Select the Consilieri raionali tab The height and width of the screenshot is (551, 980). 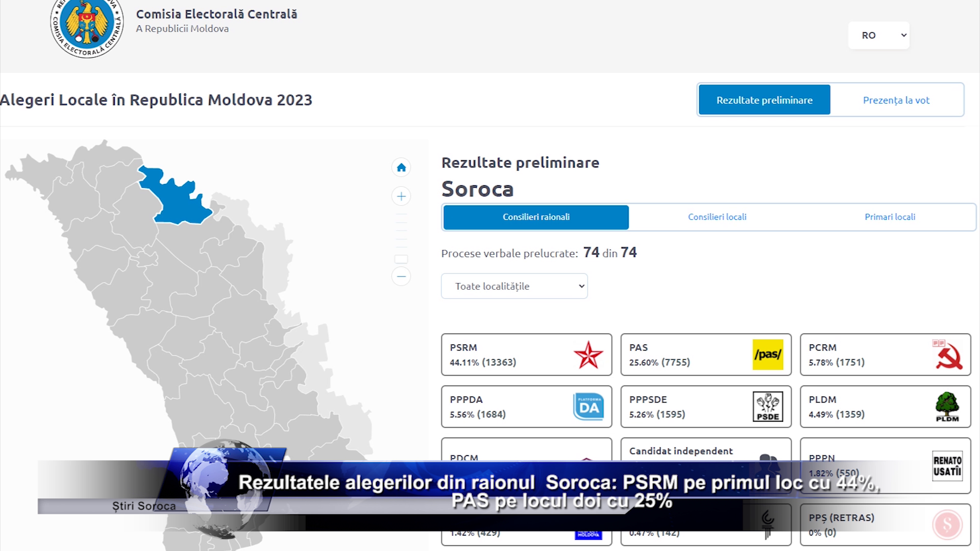tap(536, 217)
